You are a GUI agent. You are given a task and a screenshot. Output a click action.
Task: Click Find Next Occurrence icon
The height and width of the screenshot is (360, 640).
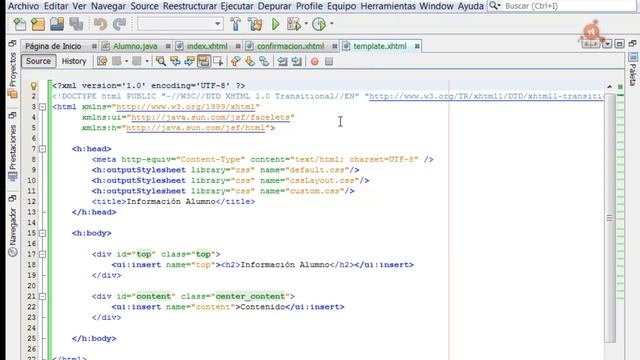tap(189, 61)
